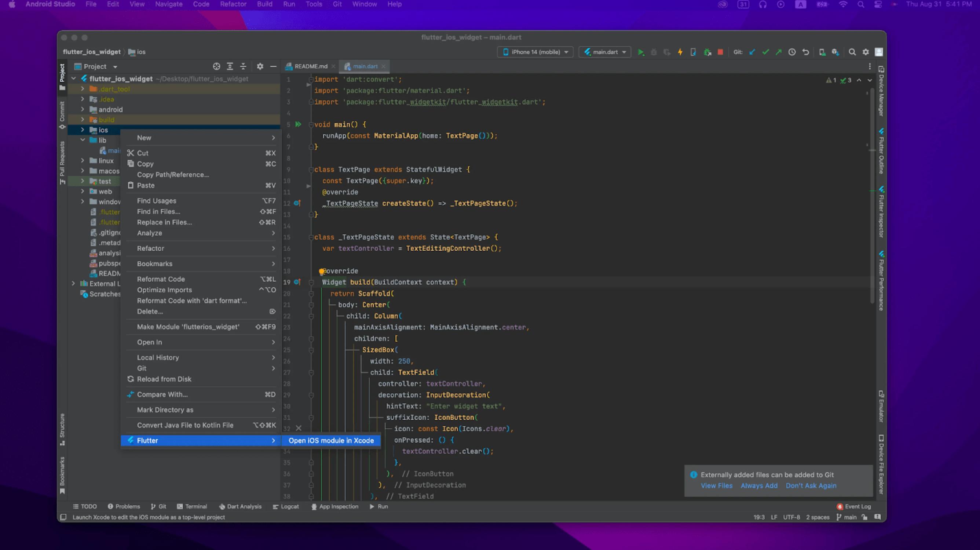This screenshot has height=550, width=980.
Task: Click the Search Everywhere magnifier in the toolbar
Action: click(x=852, y=52)
